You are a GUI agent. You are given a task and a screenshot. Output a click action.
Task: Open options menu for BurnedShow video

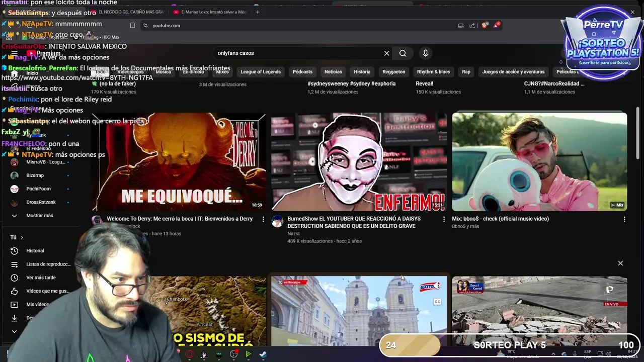coord(444,219)
